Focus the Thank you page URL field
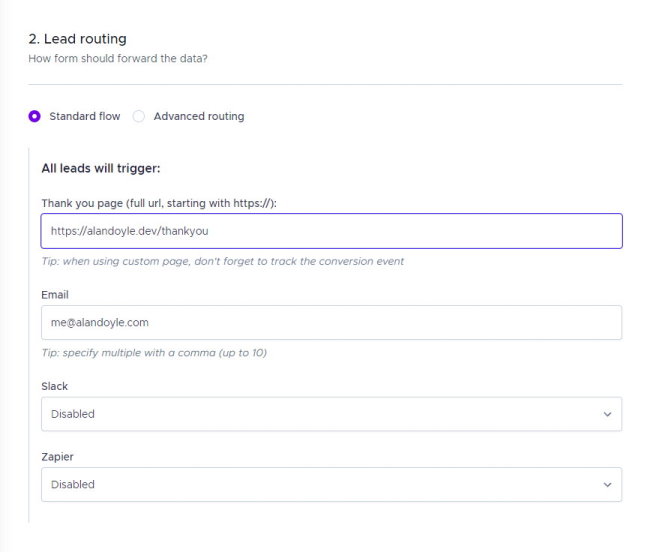This screenshot has height=552, width=650. tap(332, 231)
